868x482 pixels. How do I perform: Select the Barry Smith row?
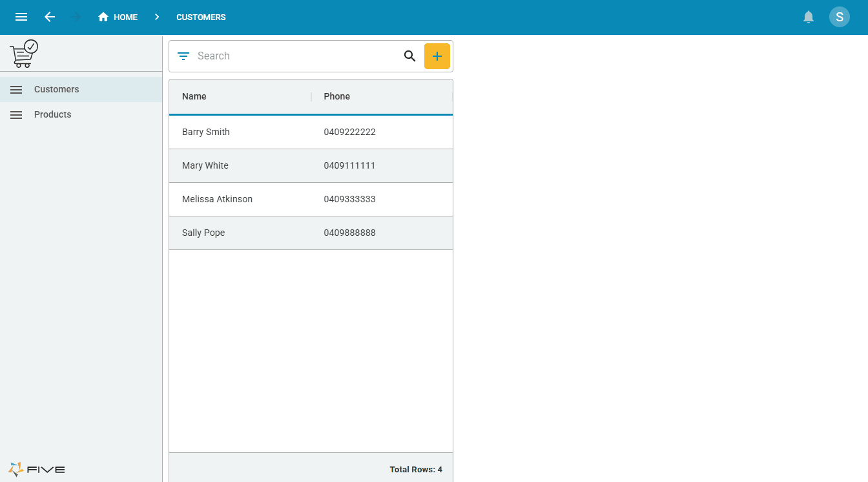click(206, 132)
